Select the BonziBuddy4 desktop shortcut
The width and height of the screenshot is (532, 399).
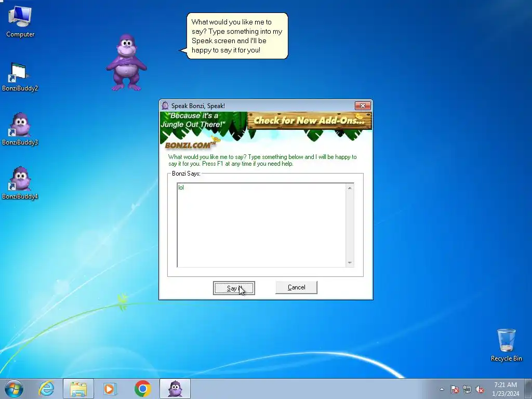(20, 183)
